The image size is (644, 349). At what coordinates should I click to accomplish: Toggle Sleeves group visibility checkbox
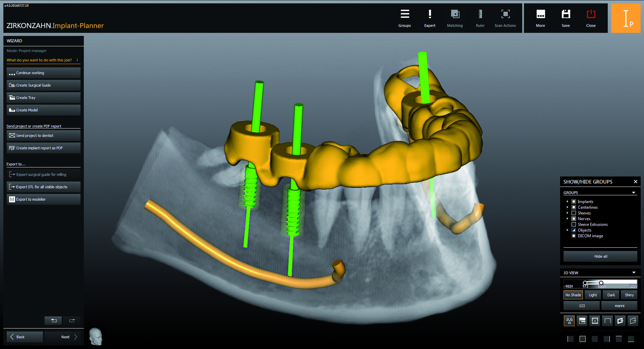574,213
